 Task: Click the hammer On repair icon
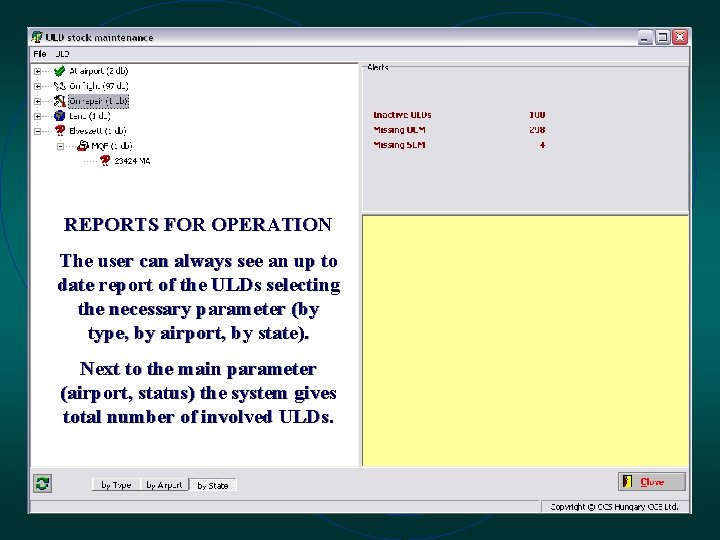tap(59, 101)
